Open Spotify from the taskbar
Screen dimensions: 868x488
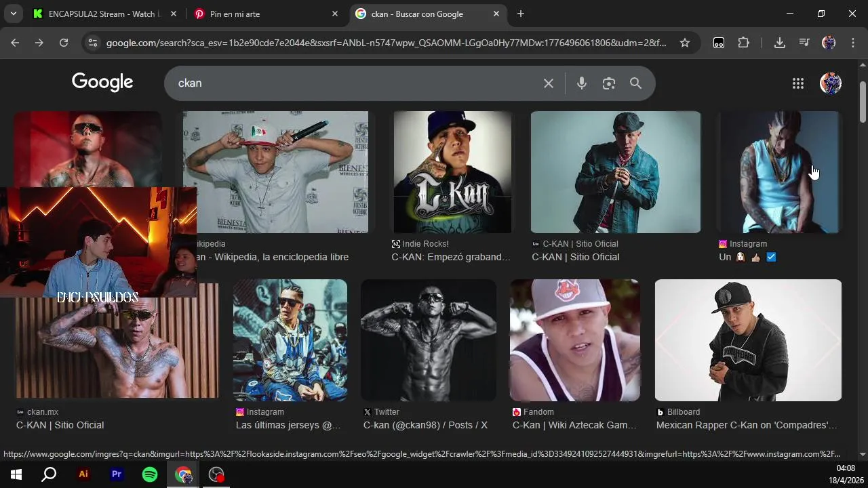tap(150, 474)
